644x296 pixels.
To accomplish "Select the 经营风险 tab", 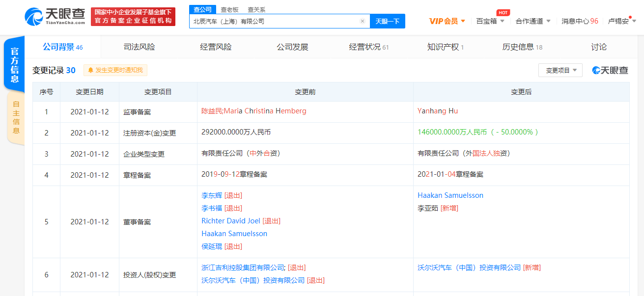I will [216, 47].
